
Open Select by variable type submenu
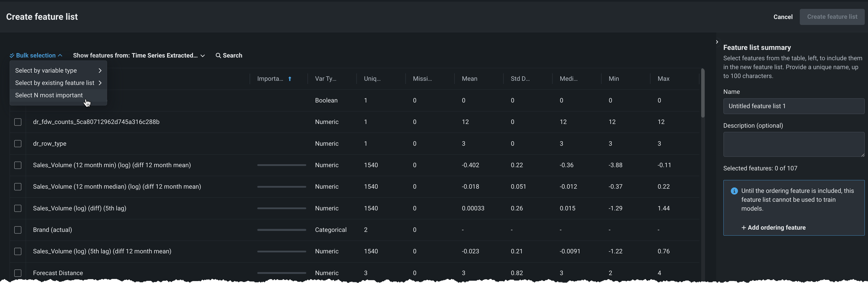(x=46, y=71)
